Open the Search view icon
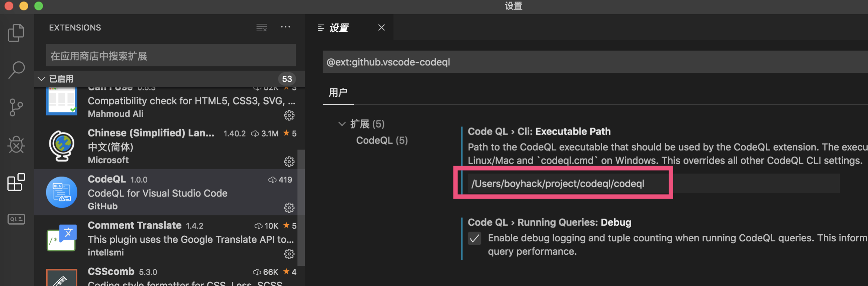Image resolution: width=868 pixels, height=286 pixels. [x=16, y=70]
